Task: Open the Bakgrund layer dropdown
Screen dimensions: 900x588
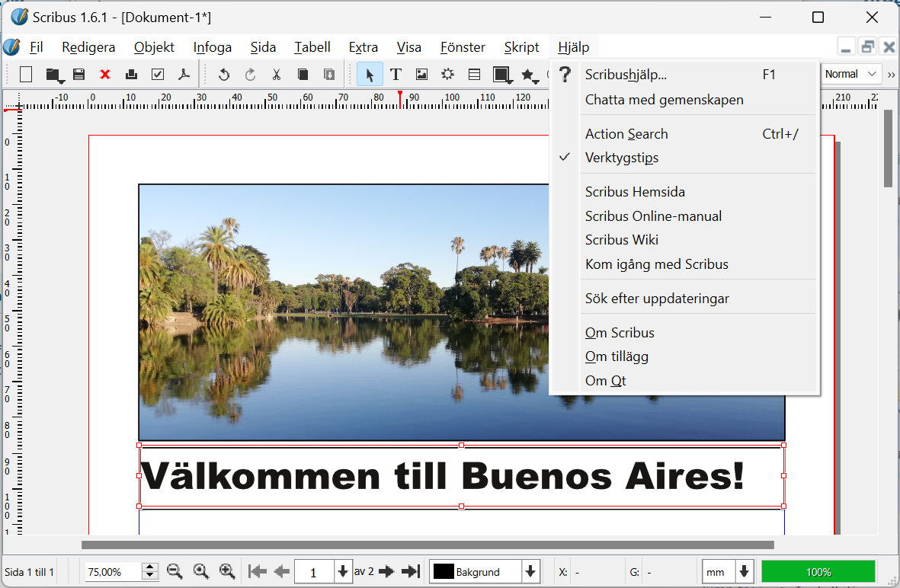Action: [530, 571]
